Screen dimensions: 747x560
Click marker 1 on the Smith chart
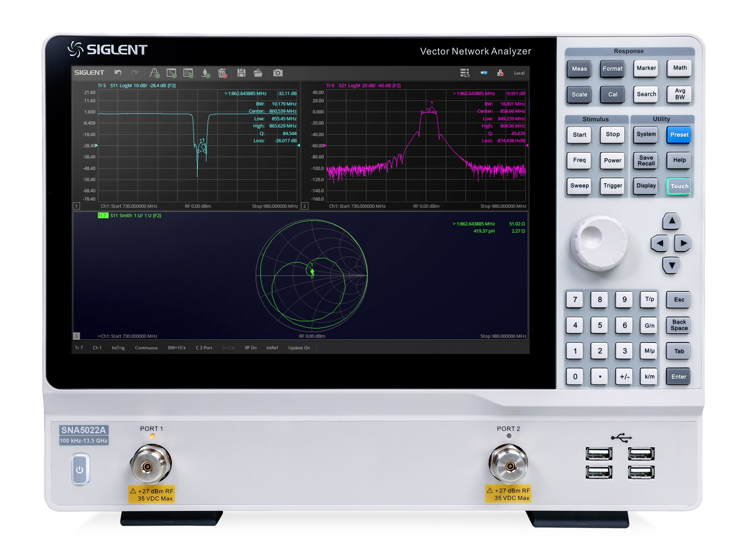(x=312, y=272)
